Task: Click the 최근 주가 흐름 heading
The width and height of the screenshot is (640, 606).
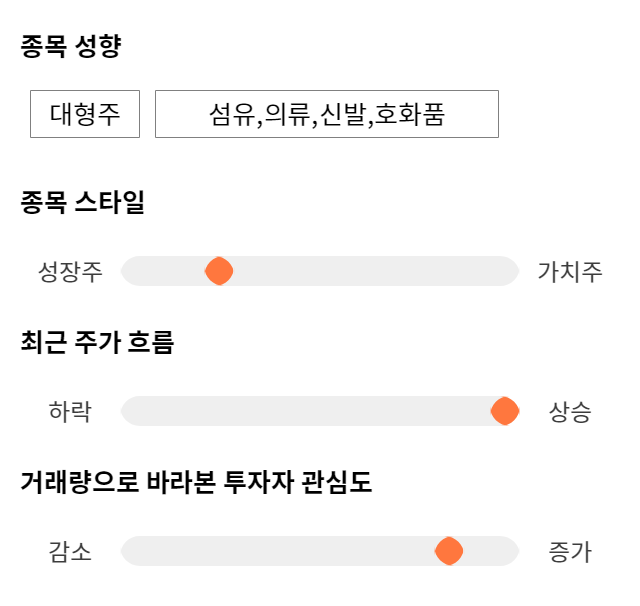Action: [x=97, y=343]
